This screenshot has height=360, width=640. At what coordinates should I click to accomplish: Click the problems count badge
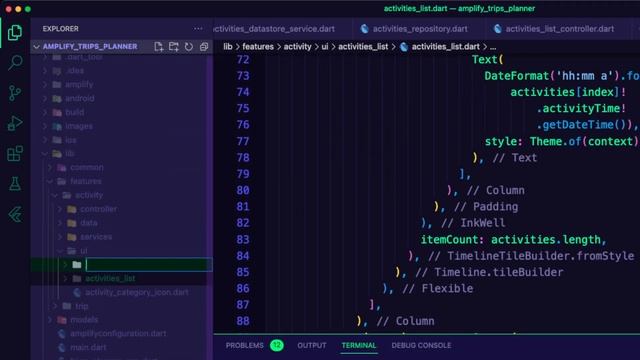(x=277, y=345)
